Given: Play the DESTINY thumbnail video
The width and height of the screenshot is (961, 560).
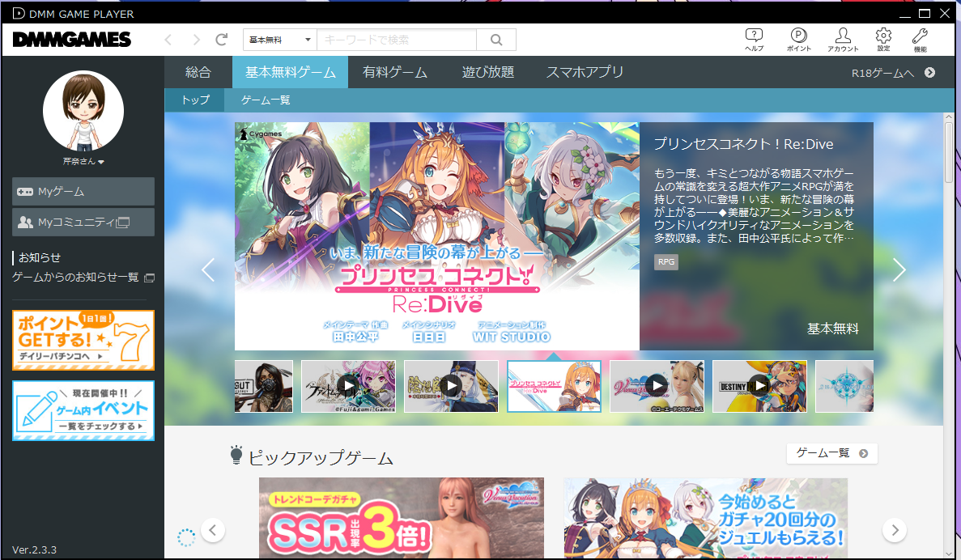Looking at the screenshot, I should tap(759, 386).
